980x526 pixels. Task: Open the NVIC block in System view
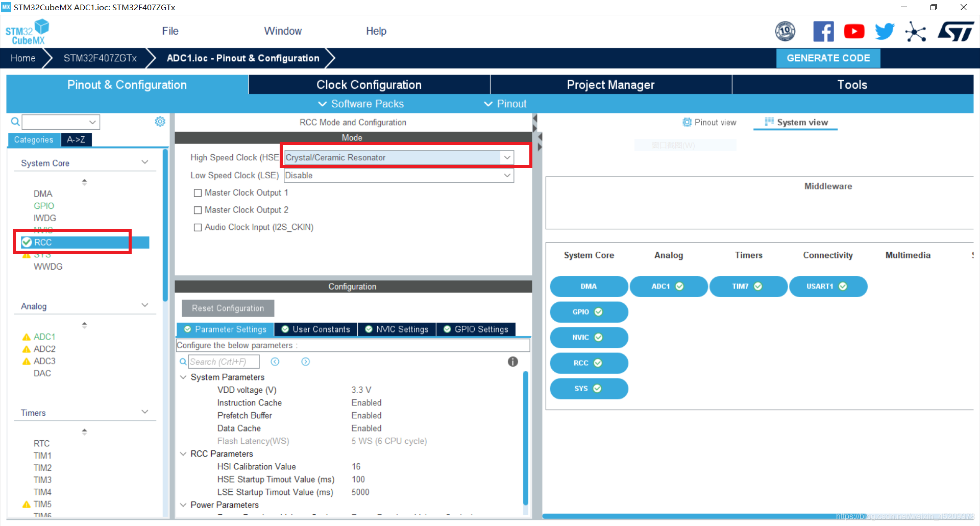tap(589, 338)
